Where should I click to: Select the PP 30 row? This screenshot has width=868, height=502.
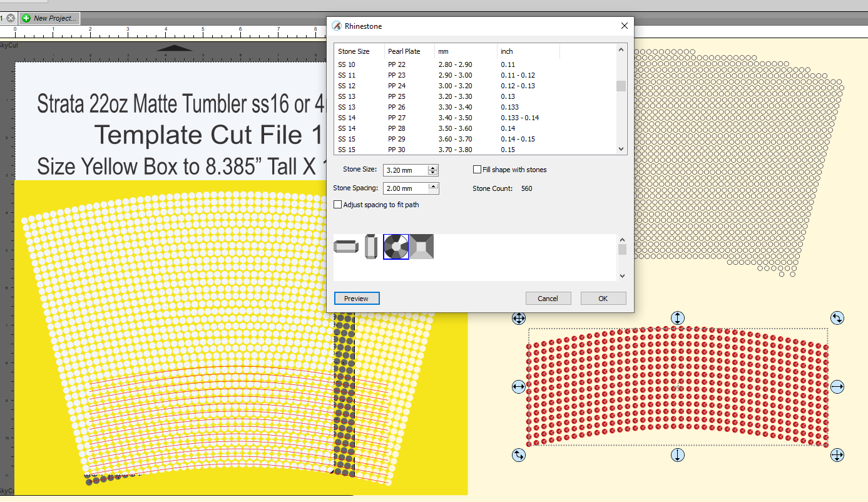476,150
